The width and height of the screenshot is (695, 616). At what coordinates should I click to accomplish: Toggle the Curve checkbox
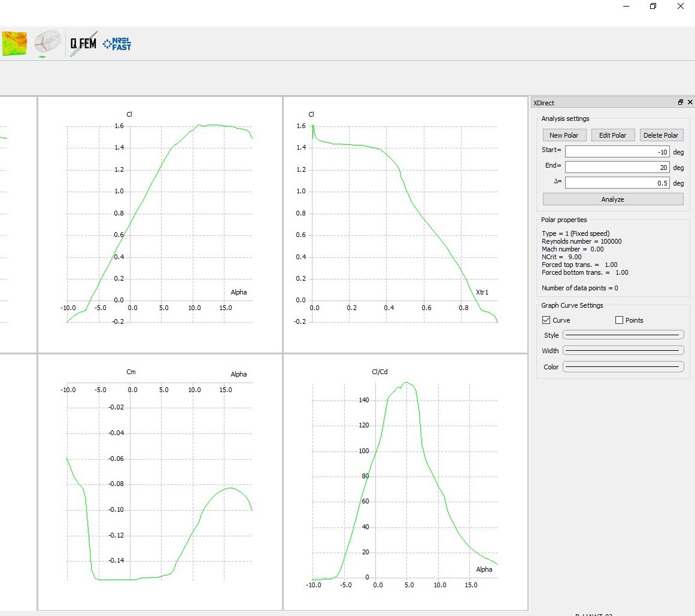tap(546, 320)
